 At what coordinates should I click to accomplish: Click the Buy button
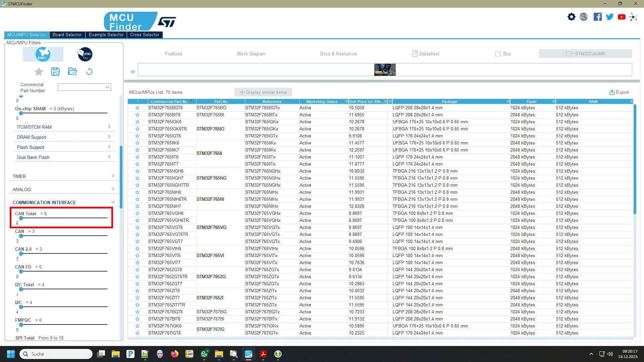click(503, 54)
